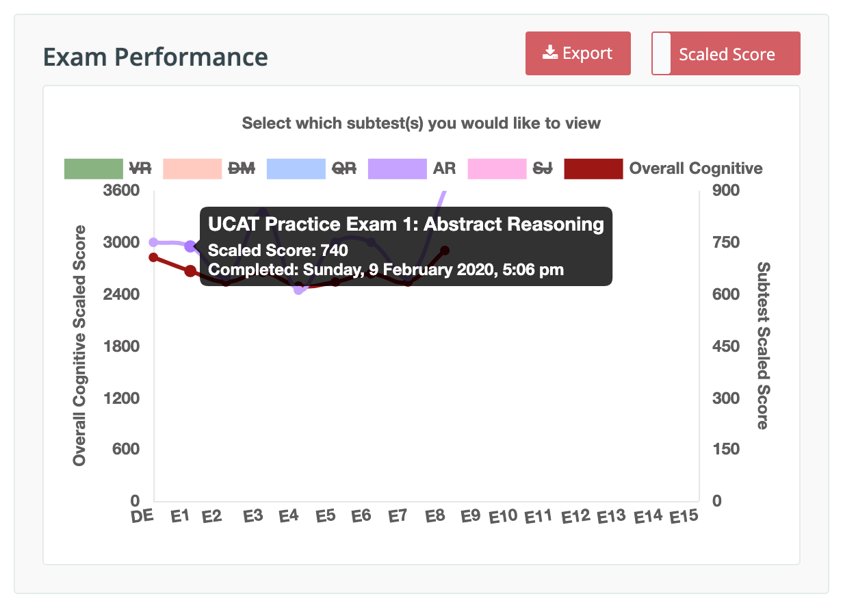This screenshot has height=616, width=843.
Task: Click the Export download icon
Action: (549, 53)
